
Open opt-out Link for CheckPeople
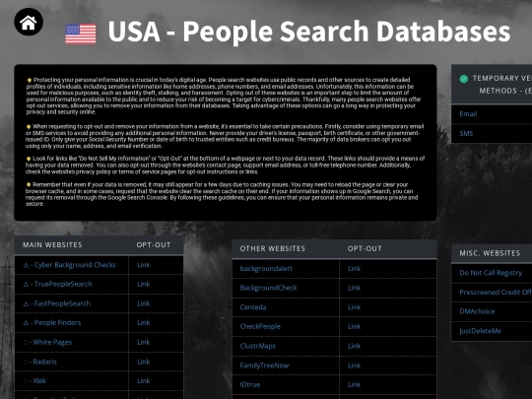355,326
